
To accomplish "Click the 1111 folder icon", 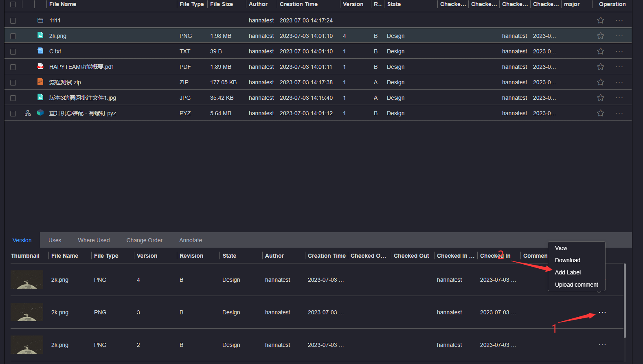I will 40,20.
